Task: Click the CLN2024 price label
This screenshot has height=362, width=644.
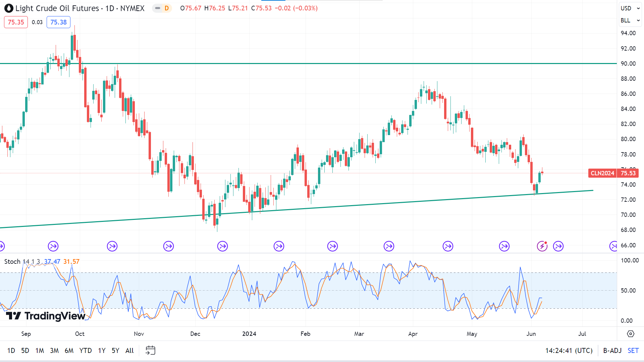Action: point(602,173)
